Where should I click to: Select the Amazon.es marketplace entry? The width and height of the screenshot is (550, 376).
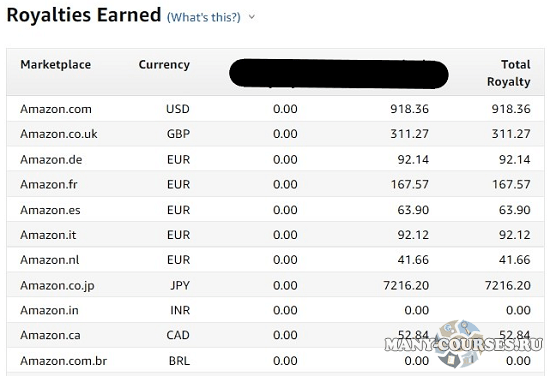(x=50, y=210)
